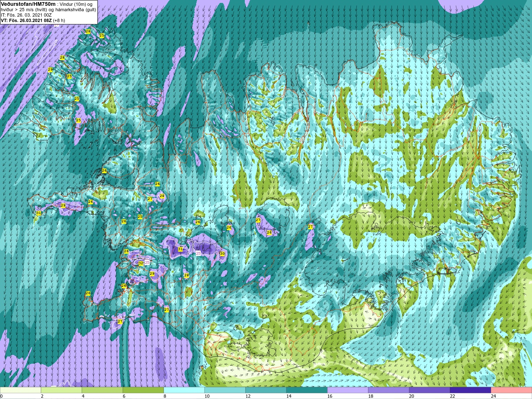
Task: Select the pale cyan 8–10 m/s legend swatch
Action: [x=184, y=390]
